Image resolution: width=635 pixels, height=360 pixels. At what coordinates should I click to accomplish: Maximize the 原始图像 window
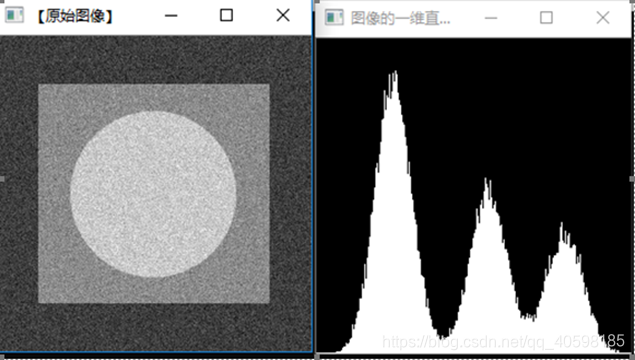click(x=226, y=15)
